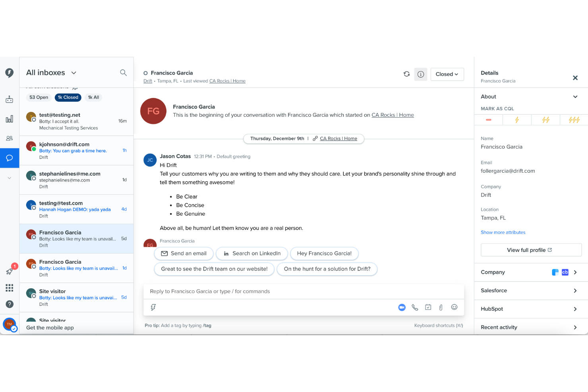Expand the Company section
The image size is (588, 392).
click(x=575, y=272)
